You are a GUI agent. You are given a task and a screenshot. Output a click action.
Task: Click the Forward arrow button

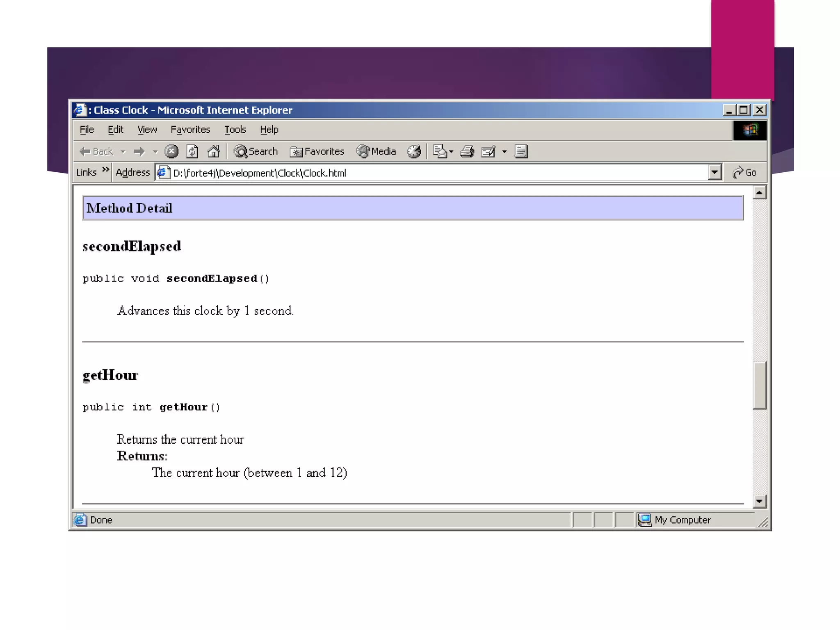tap(139, 151)
